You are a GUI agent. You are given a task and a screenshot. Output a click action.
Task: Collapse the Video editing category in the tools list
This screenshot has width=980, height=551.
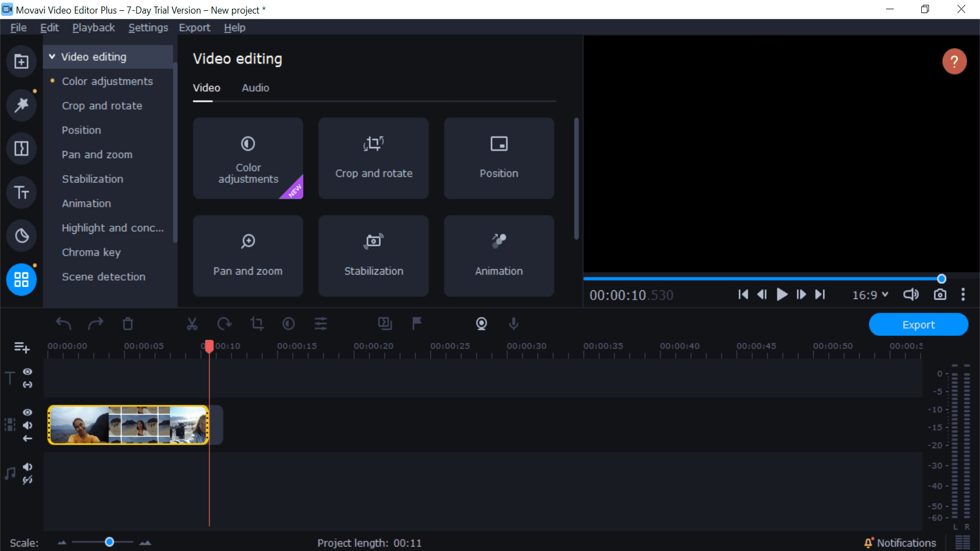(x=53, y=57)
